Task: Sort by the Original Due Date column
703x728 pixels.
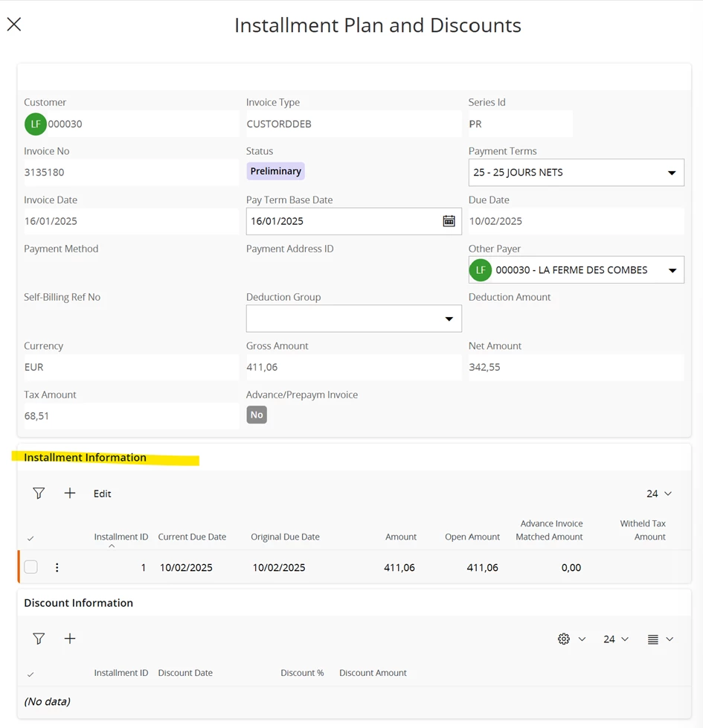Action: [x=286, y=537]
